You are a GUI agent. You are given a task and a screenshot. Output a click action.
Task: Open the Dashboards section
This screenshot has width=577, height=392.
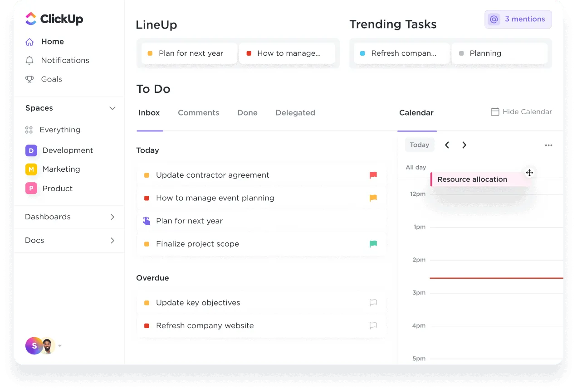click(x=48, y=217)
